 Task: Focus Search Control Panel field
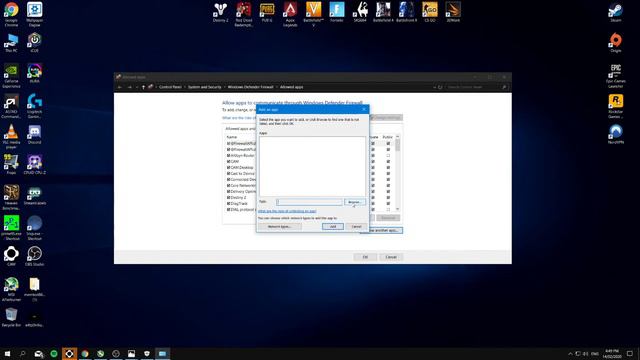tap(476, 87)
